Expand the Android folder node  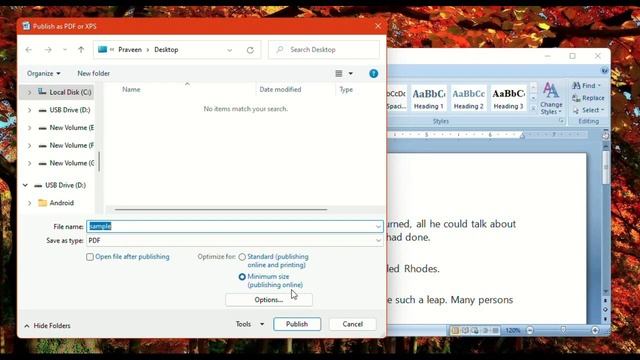pos(29,203)
